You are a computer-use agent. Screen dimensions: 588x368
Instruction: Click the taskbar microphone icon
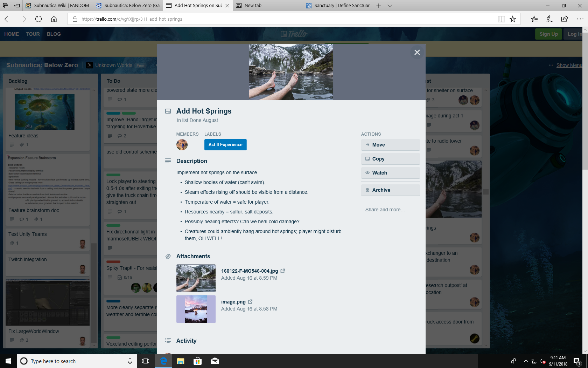[130, 361]
